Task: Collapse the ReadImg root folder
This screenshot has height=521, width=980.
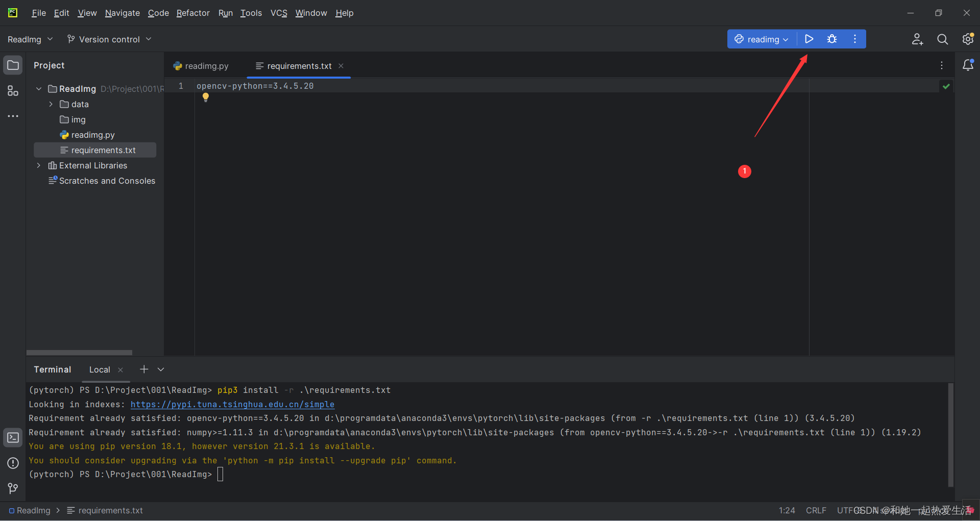Action: coord(39,89)
